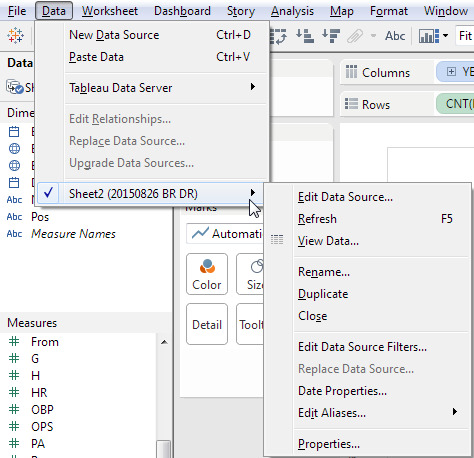Open the dropdown arrow next to paperclip
Image resolution: width=474 pixels, height=458 pixels.
click(x=373, y=35)
